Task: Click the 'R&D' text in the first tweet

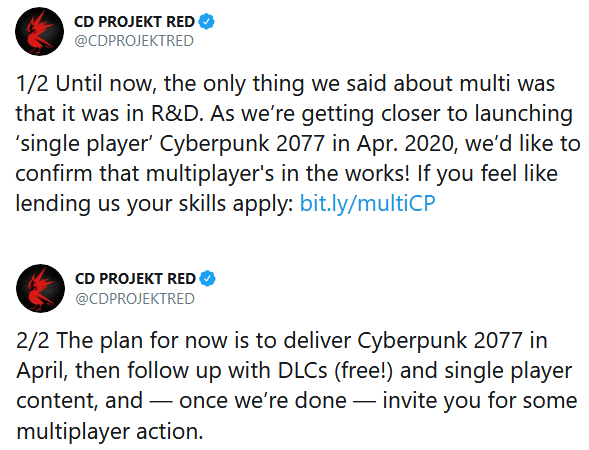Action: 177,113
